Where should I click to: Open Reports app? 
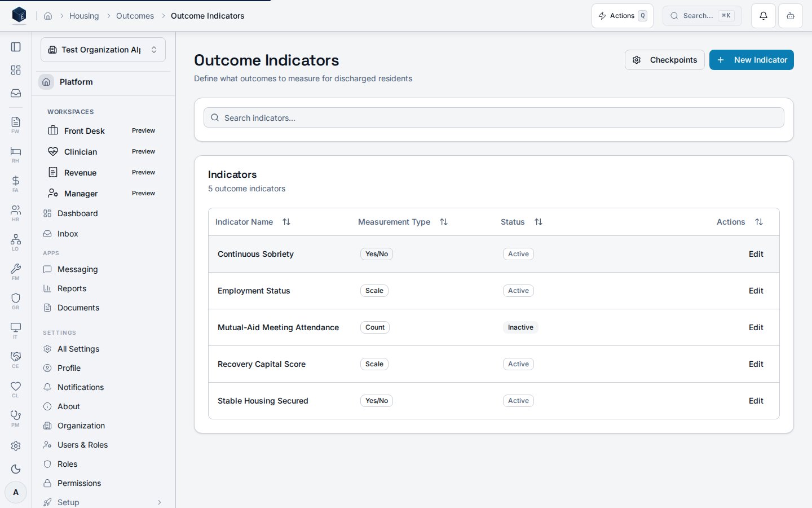point(103,288)
